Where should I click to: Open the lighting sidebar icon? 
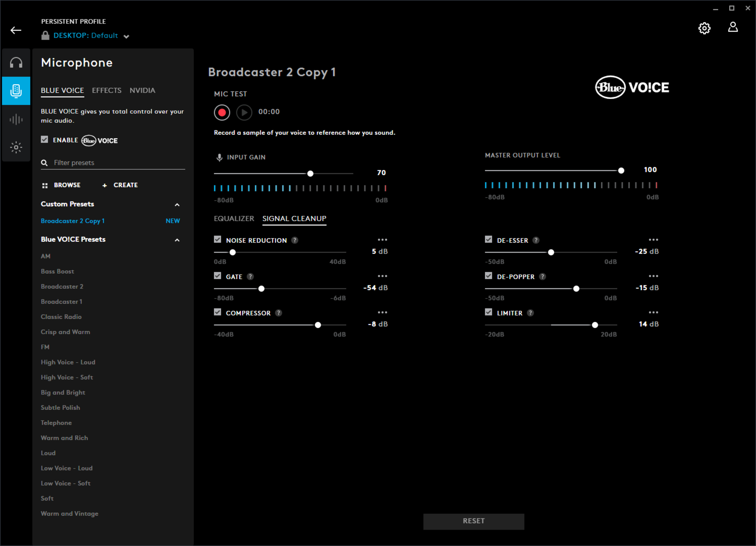pos(16,147)
